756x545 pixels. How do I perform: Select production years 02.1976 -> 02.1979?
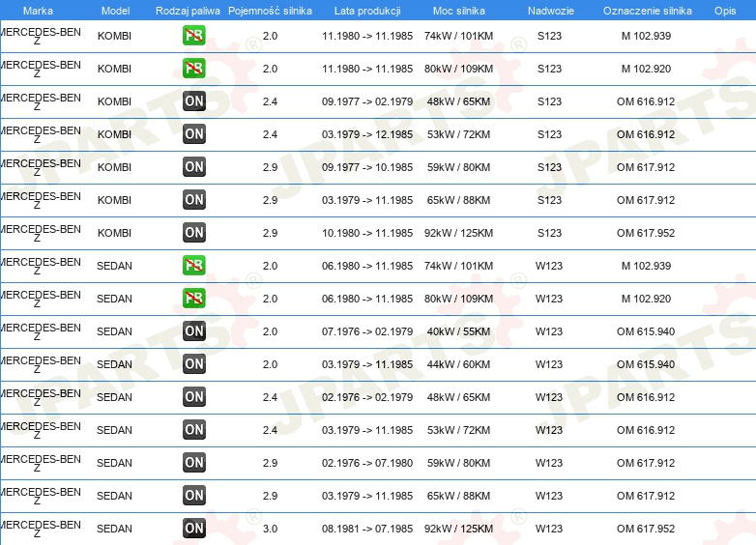[x=367, y=397]
